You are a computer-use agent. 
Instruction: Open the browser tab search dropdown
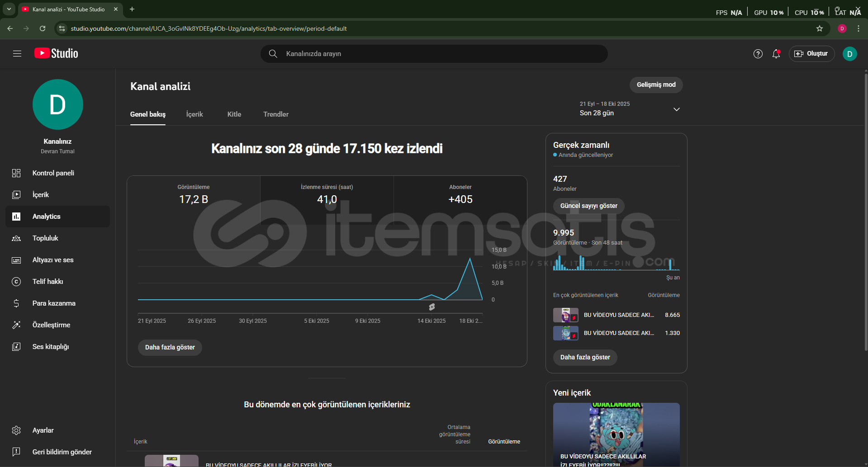[x=9, y=9]
